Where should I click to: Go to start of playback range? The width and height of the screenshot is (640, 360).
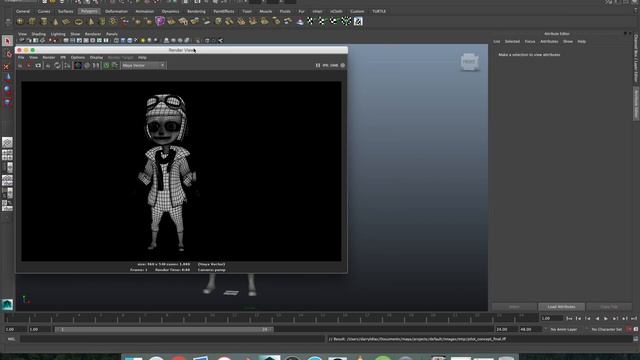[569, 318]
